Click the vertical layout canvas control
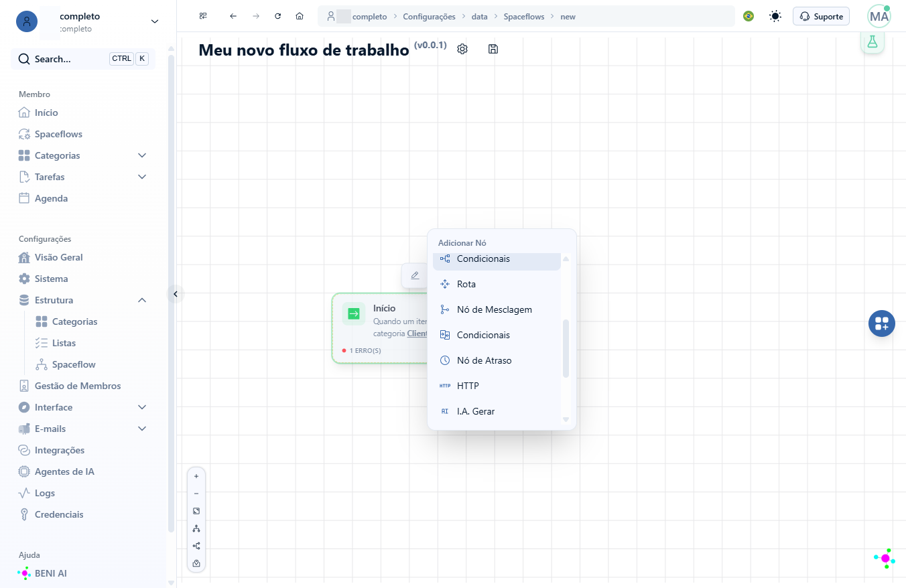 [196, 528]
